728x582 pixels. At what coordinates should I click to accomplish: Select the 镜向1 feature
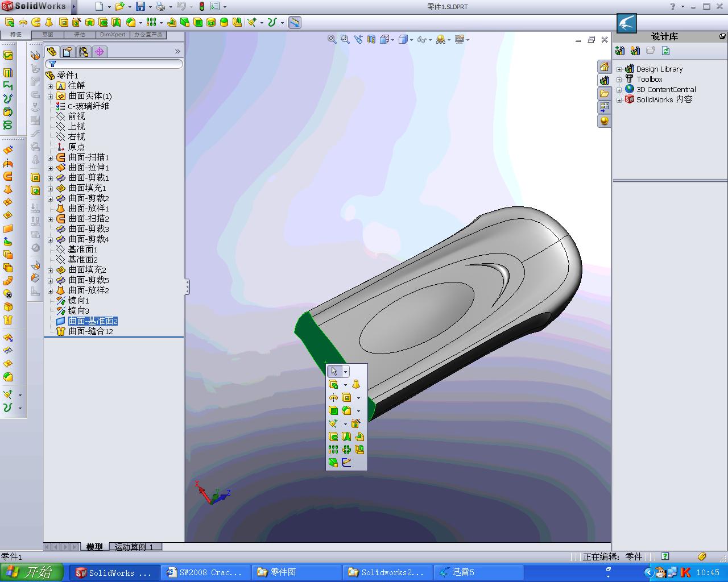78,301
